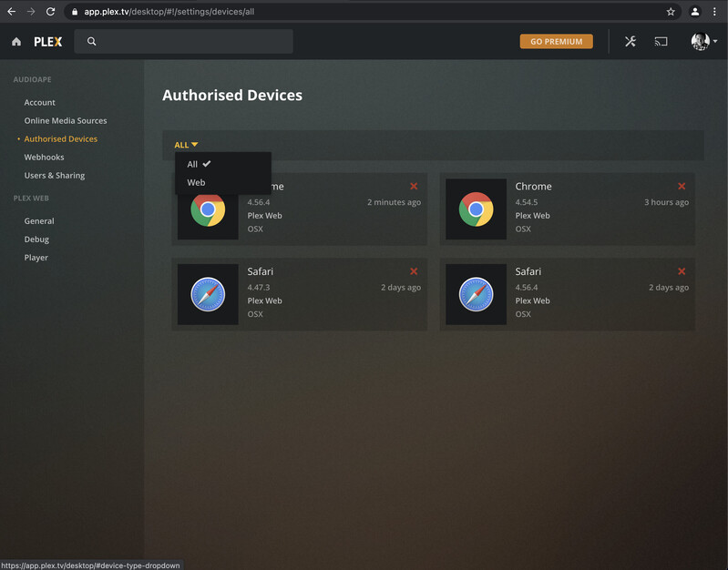
Task: Open Debug settings
Action: (x=36, y=239)
